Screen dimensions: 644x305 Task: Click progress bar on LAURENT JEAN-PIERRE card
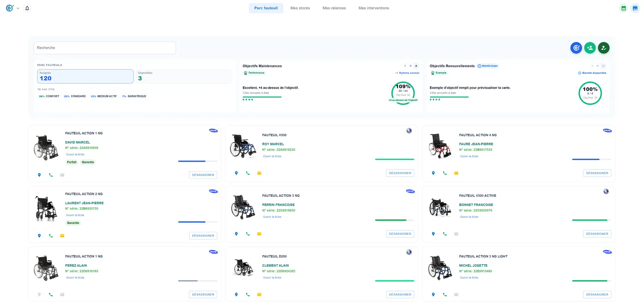pos(198,222)
